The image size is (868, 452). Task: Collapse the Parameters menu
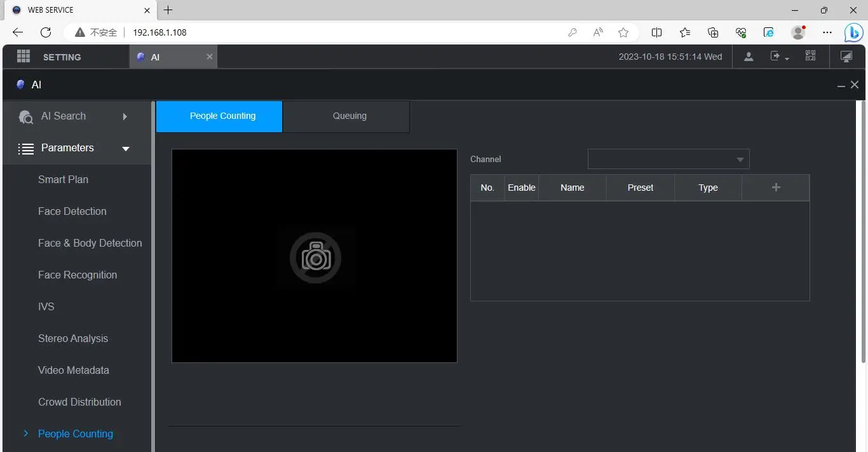pyautogui.click(x=77, y=148)
